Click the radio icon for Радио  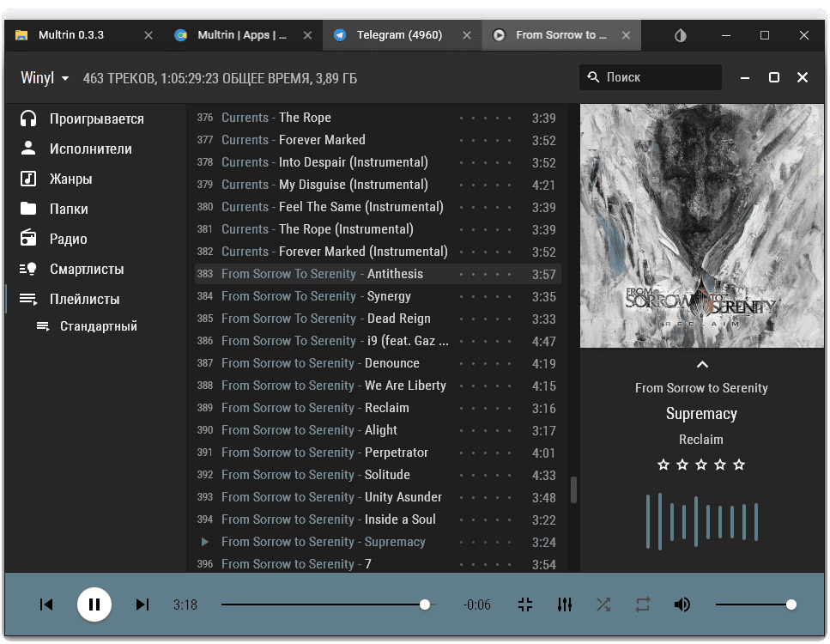pyautogui.click(x=28, y=239)
